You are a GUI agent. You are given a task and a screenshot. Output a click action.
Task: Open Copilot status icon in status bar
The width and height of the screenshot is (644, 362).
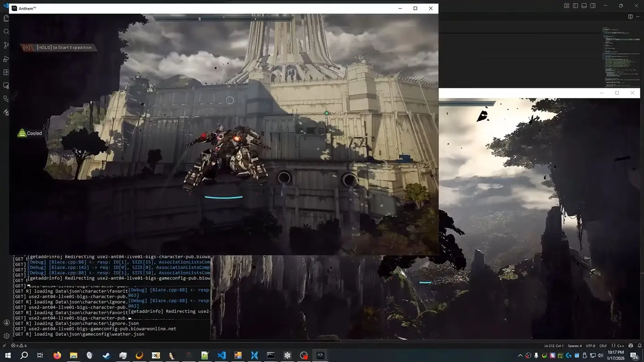coord(630,345)
